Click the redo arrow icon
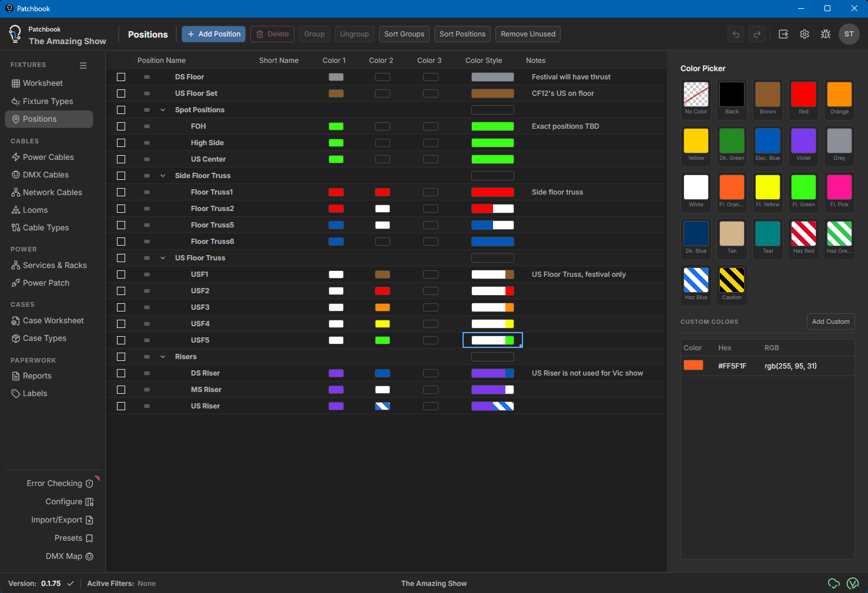The width and height of the screenshot is (868, 593). coord(758,34)
